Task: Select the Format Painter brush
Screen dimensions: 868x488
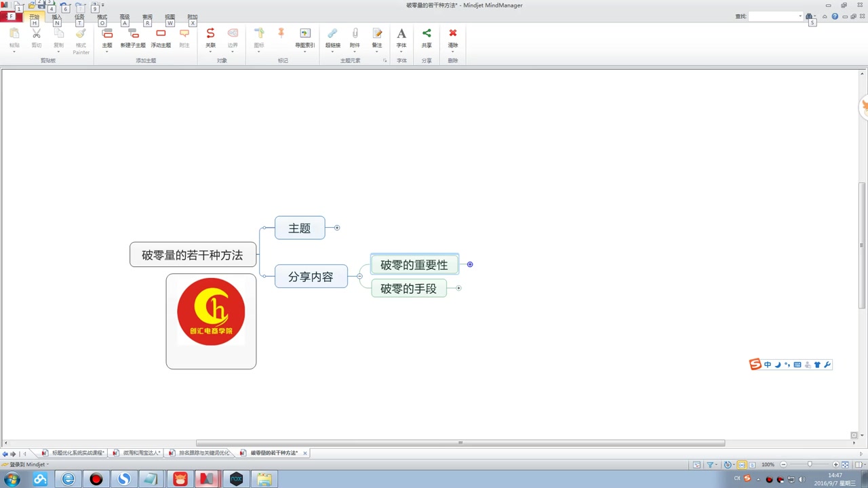Action: 81,33
